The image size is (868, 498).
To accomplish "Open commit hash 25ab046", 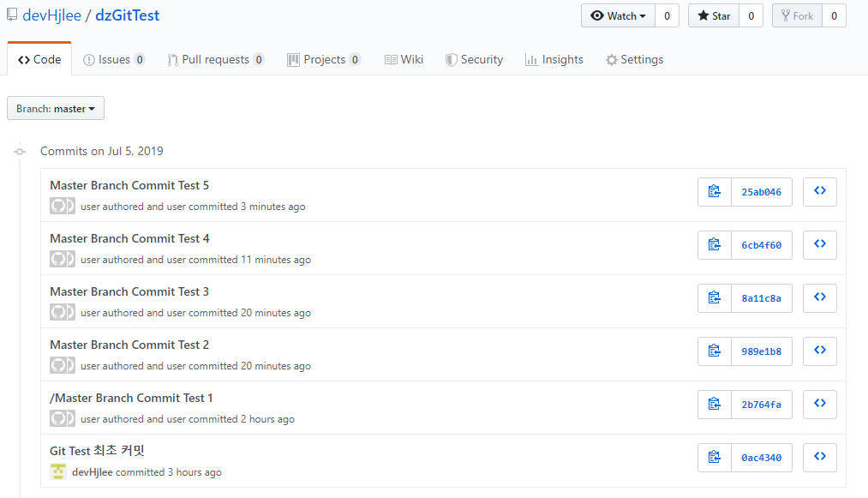I will pyautogui.click(x=762, y=192).
